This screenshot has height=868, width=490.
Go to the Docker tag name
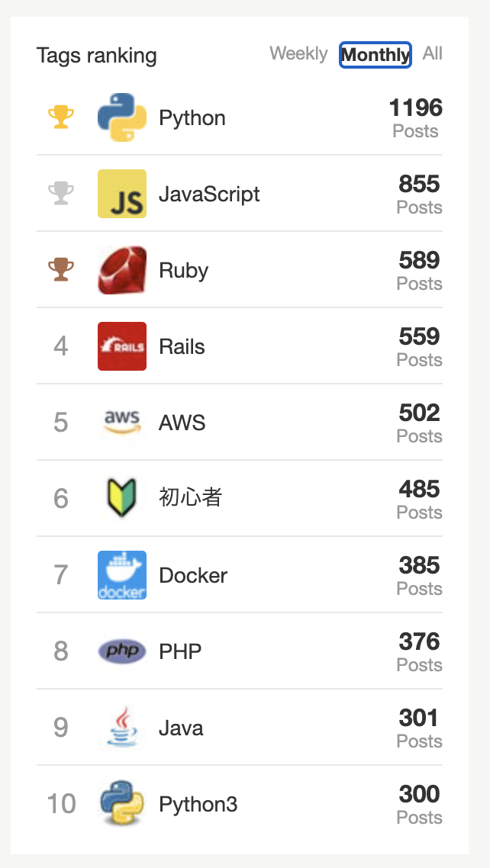click(193, 575)
